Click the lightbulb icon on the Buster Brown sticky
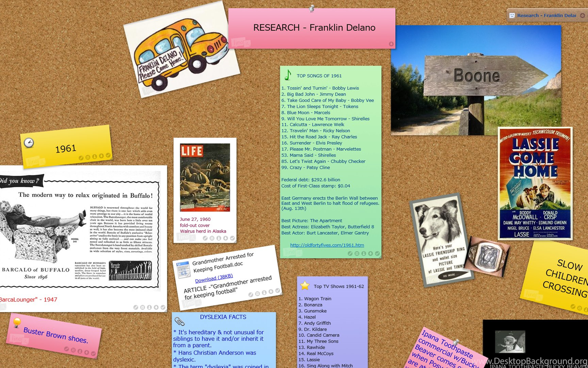 [x=17, y=322]
